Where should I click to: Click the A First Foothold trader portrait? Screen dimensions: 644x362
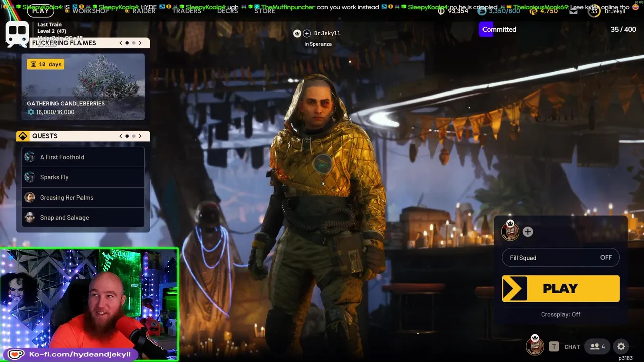30,157
